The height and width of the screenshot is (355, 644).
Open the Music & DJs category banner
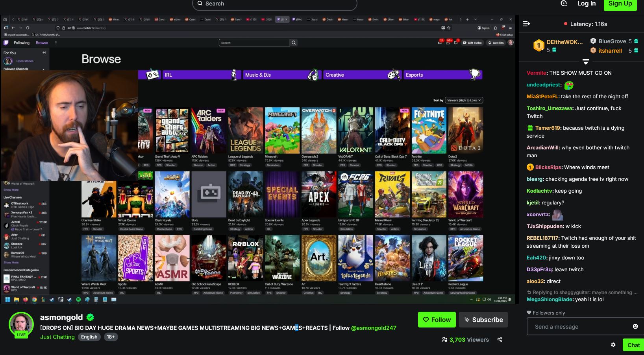click(282, 75)
